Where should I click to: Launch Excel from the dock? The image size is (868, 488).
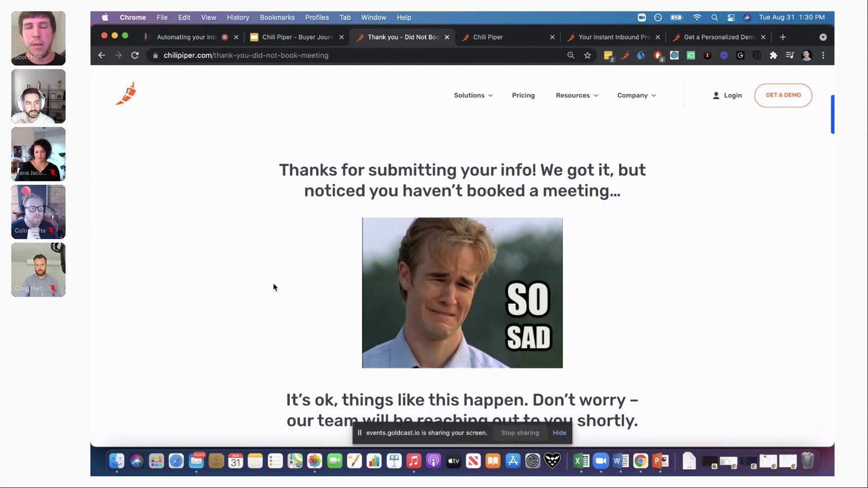581,461
